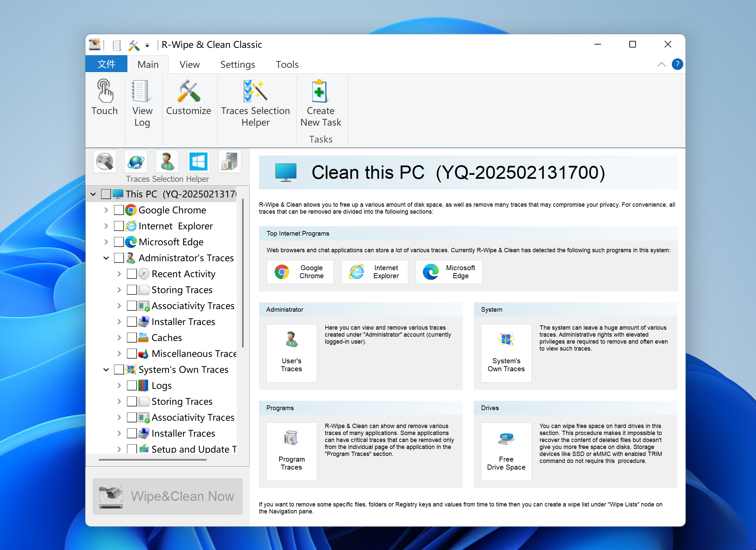Click the tree vertical scrollbar
Screen dimensions: 756x550
[x=243, y=273]
